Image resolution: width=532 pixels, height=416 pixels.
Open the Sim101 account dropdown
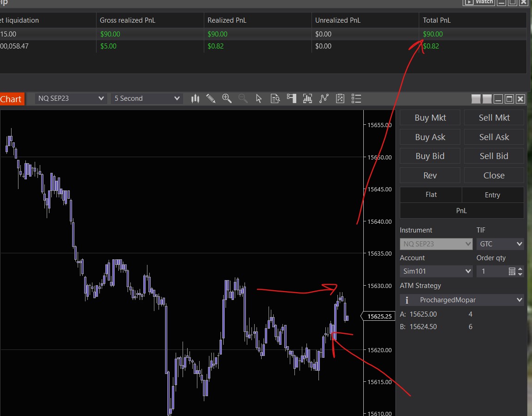436,271
